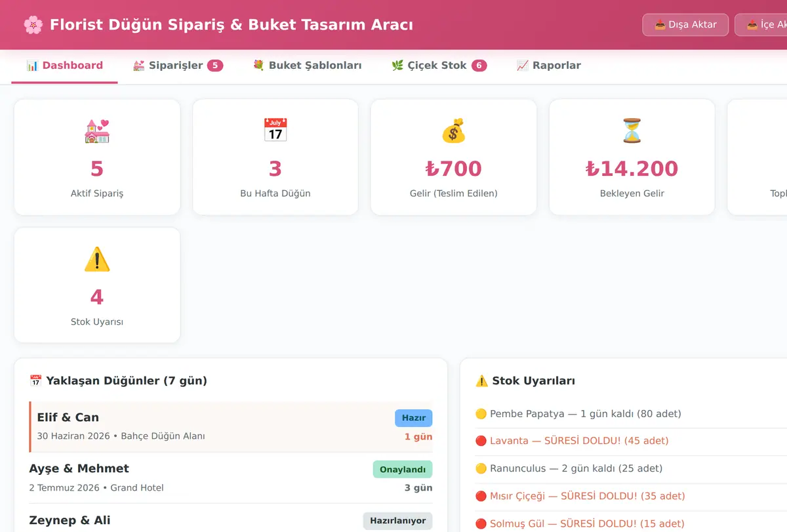Click the cherry blossom logo icon
The image size is (787, 532).
pos(33,25)
